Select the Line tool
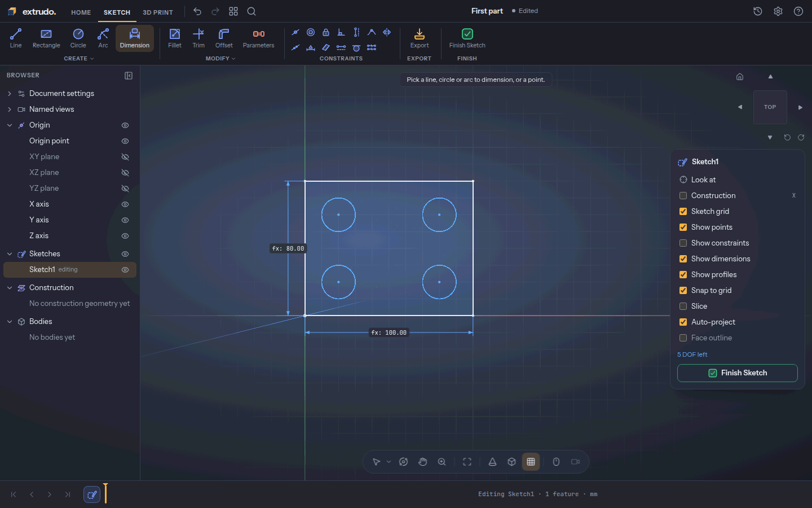 (x=16, y=38)
